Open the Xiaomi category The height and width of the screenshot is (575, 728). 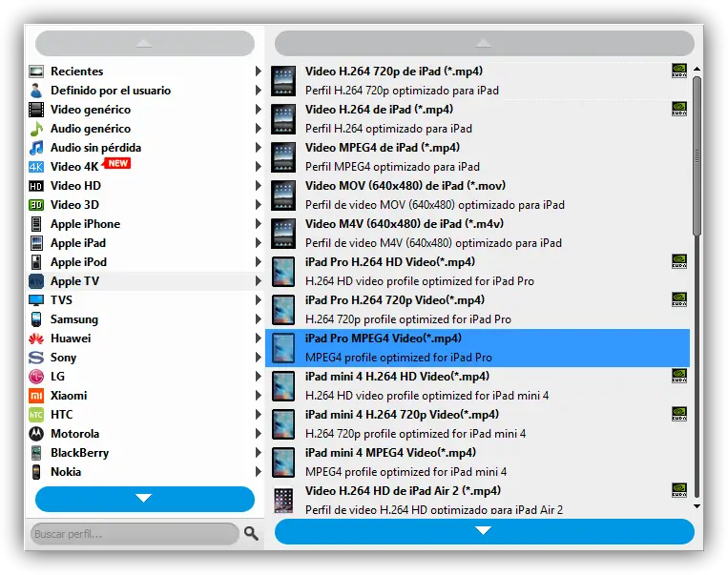145,396
